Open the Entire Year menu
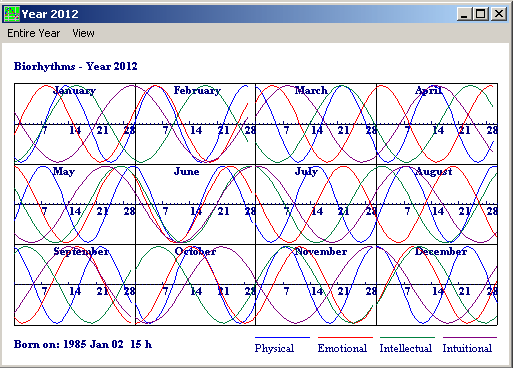 tap(34, 33)
